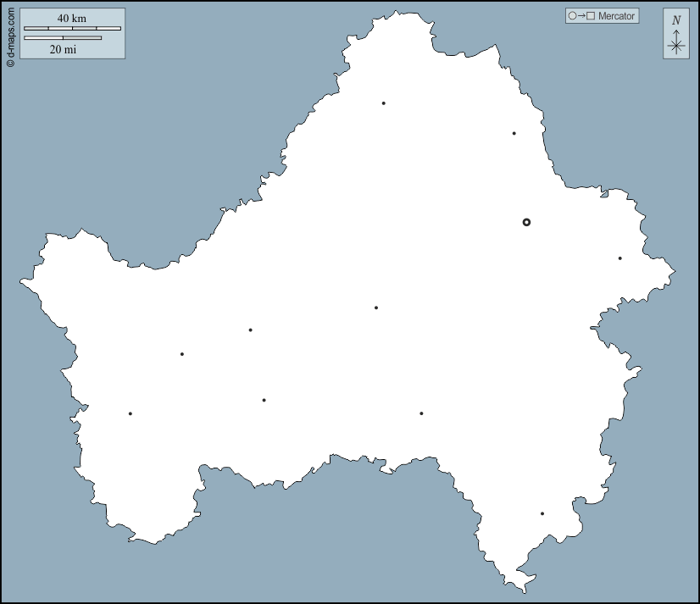This screenshot has width=700, height=604.
Task: Click the city dot nearest west of center dot
Action: (x=250, y=330)
